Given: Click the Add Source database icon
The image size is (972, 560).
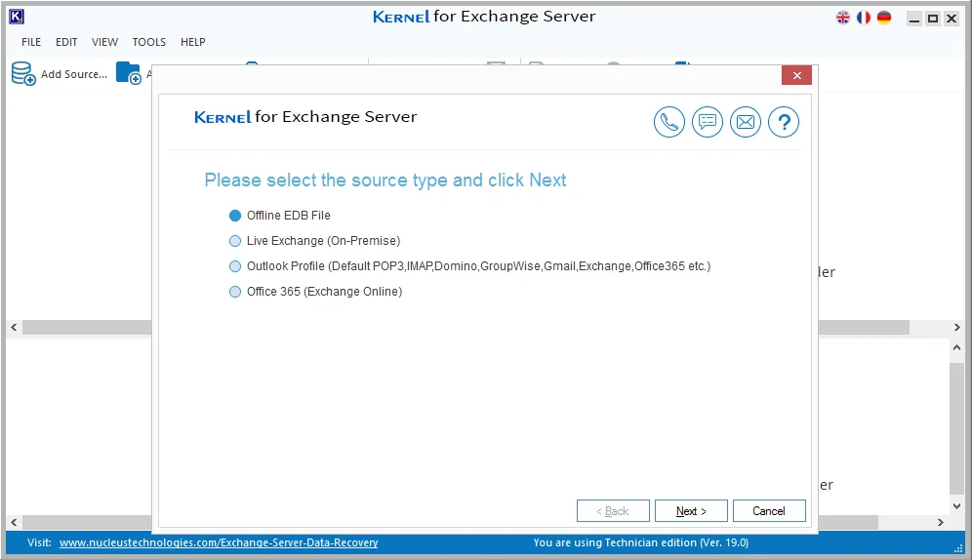Looking at the screenshot, I should (23, 73).
